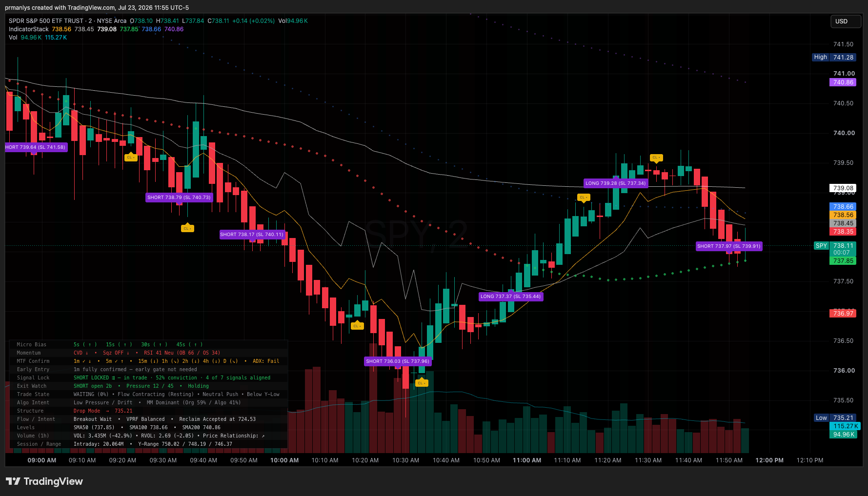868x496 pixels.
Task: Click the 12:00 PM time axis label
Action: tap(769, 460)
